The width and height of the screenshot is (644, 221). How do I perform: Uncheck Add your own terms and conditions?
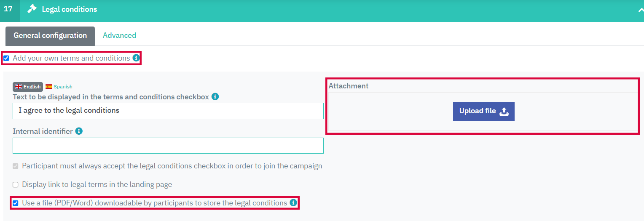click(6, 58)
